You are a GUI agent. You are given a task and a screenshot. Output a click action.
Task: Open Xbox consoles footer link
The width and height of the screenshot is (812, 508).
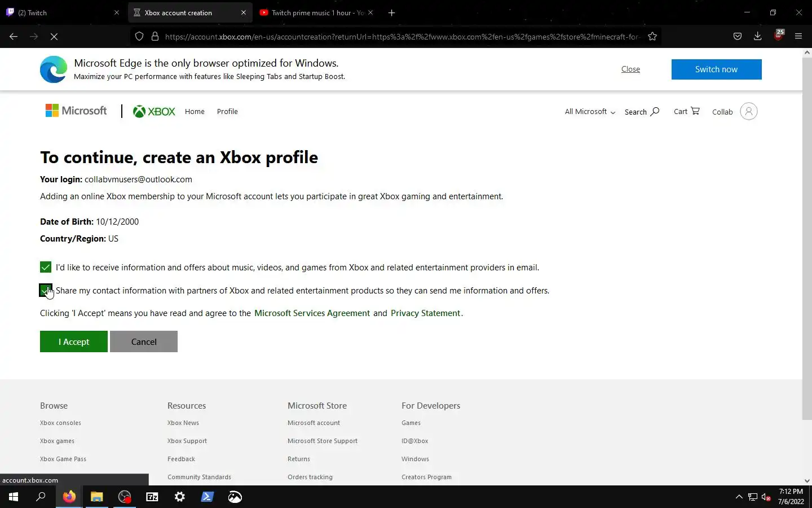click(x=60, y=423)
